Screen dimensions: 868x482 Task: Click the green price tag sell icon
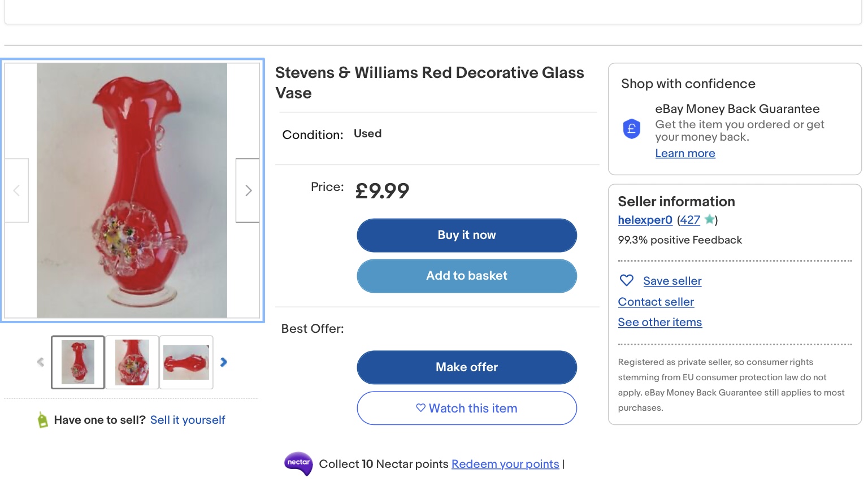42,420
